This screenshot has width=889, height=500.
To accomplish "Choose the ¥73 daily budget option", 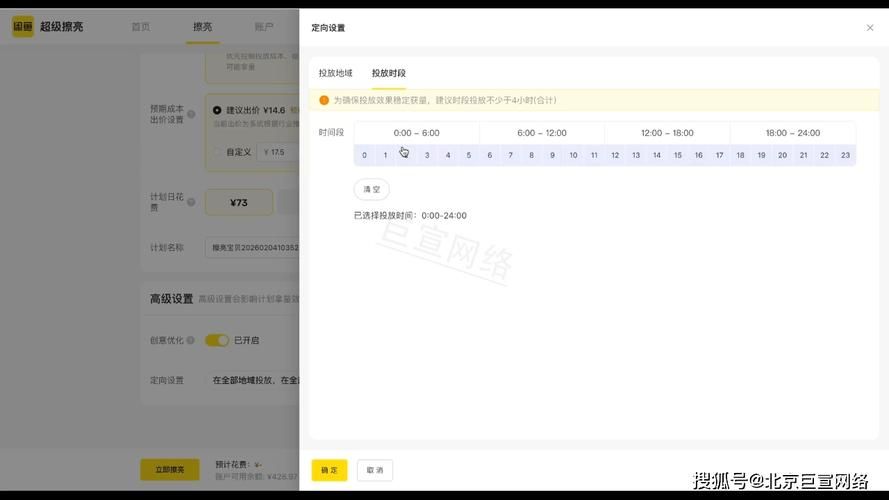I will 239,202.
